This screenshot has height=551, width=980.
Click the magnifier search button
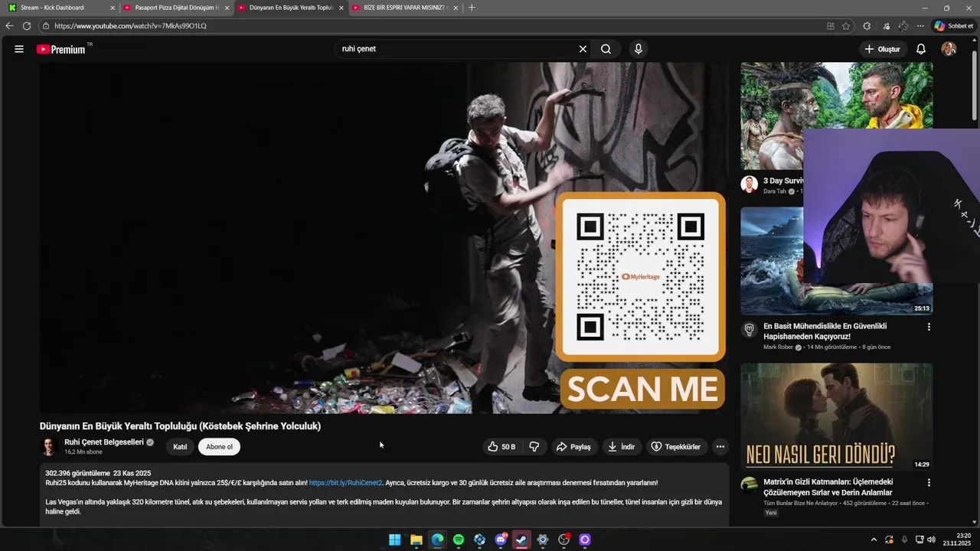[606, 49]
